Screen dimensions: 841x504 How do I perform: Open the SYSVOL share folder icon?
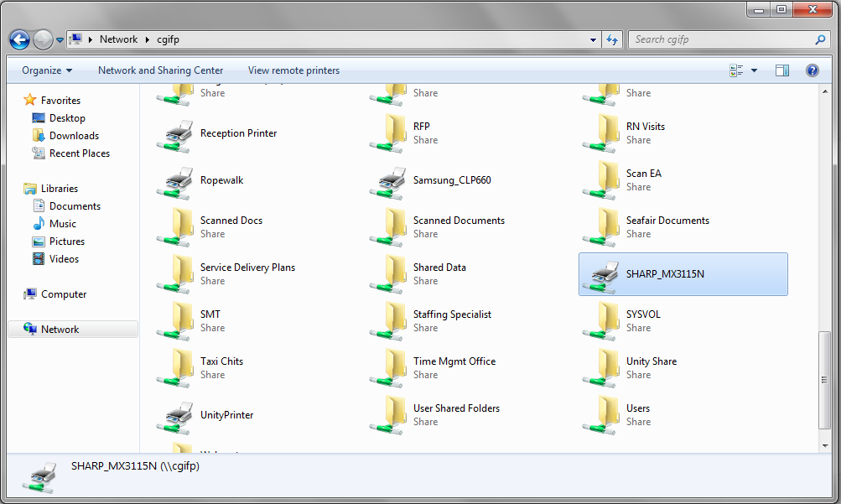pos(602,321)
